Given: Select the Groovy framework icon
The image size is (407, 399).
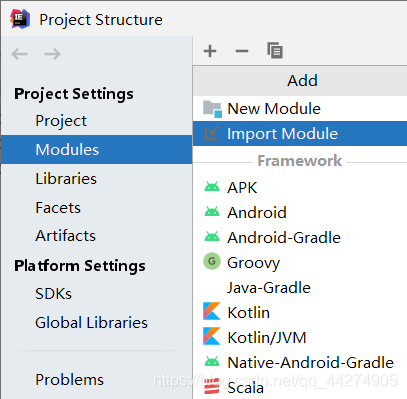Looking at the screenshot, I should coord(212,261).
